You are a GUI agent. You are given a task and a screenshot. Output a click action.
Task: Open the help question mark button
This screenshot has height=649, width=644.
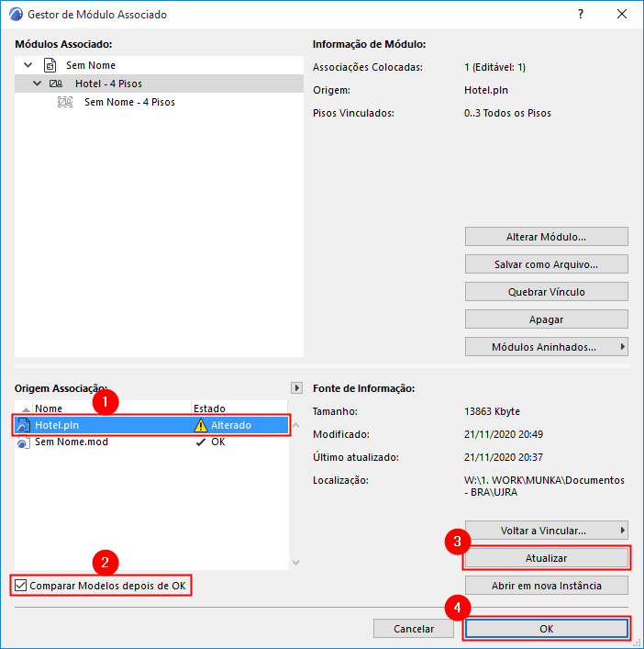(581, 14)
